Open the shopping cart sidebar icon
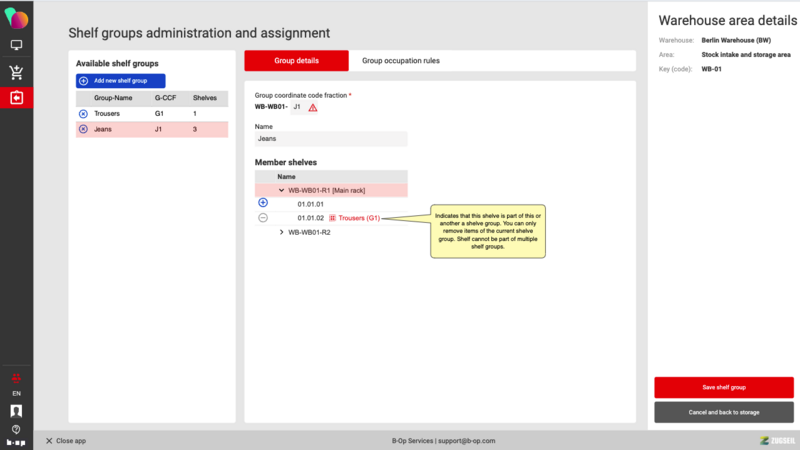 [x=16, y=72]
